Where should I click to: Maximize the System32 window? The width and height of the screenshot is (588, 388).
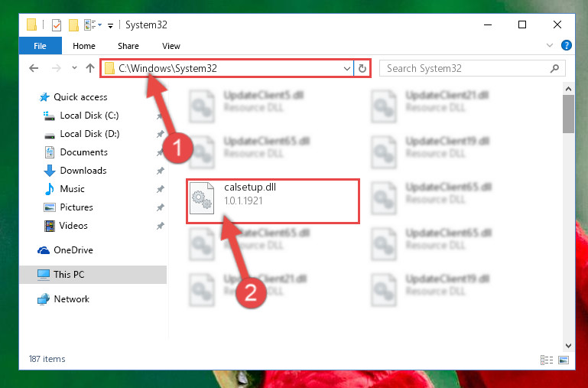click(522, 24)
